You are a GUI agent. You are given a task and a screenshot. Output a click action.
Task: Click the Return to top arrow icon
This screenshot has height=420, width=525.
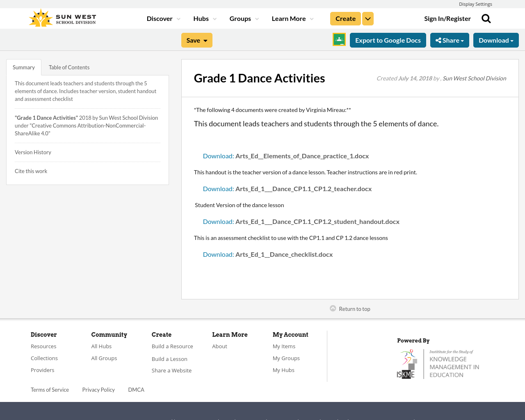[x=333, y=308]
